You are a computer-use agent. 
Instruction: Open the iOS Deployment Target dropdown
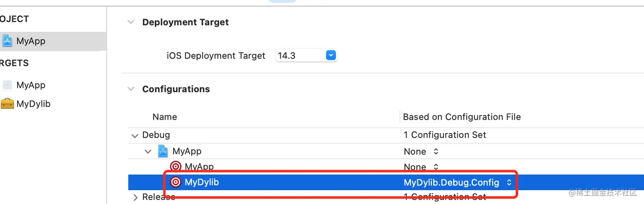click(331, 55)
